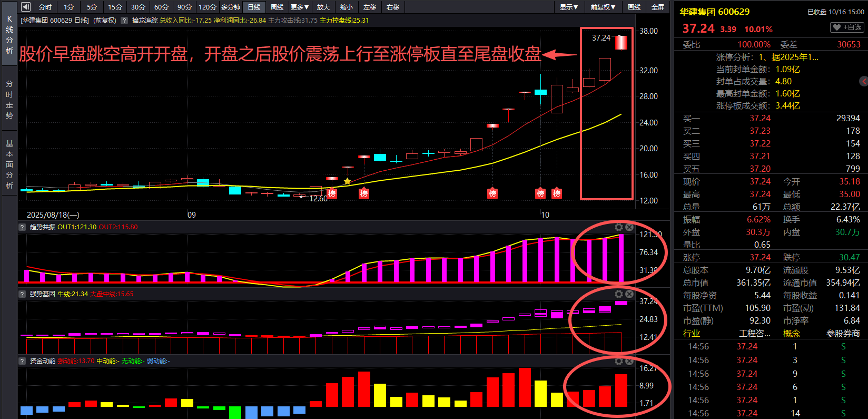Click the 主力控盘线:25.31 indicator value
This screenshot has height=419, width=868.
[x=344, y=21]
